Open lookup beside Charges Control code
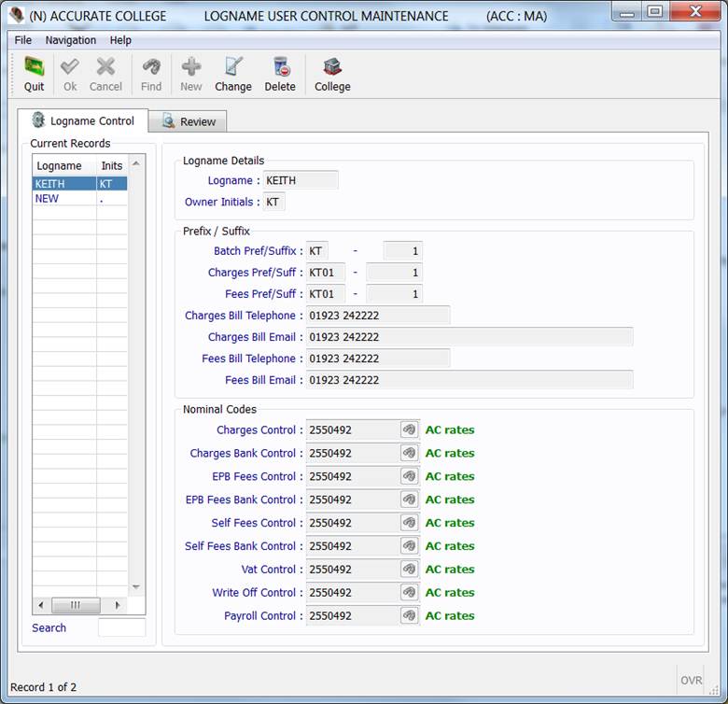This screenshot has width=728, height=704. [x=409, y=429]
